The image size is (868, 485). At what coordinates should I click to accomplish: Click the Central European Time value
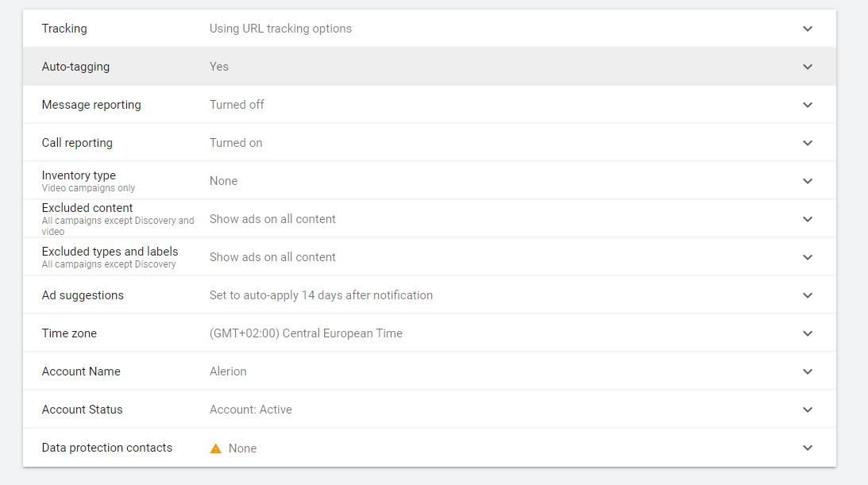pyautogui.click(x=306, y=333)
